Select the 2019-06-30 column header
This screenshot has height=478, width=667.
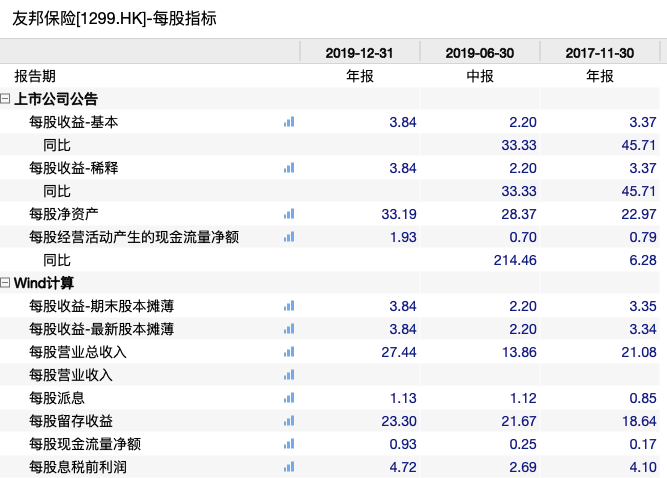(x=479, y=53)
